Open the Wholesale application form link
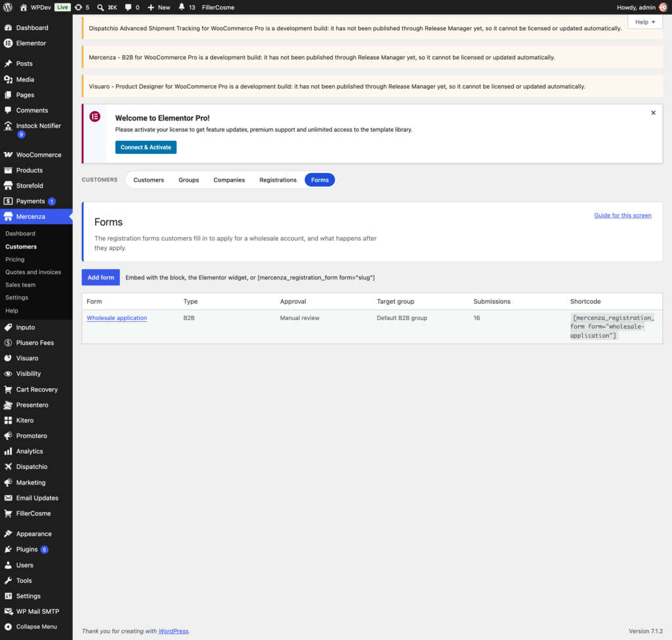Image resolution: width=672 pixels, height=640 pixels. [x=117, y=318]
